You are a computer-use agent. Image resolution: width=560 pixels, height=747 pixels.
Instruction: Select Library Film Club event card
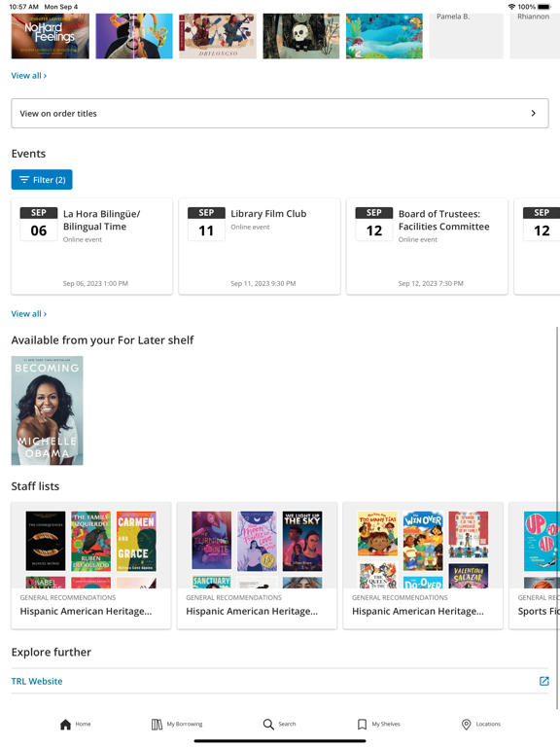point(260,246)
